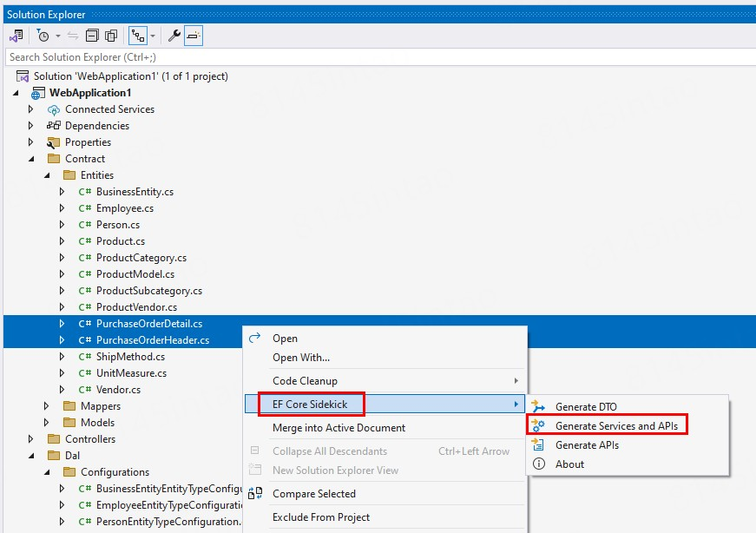The height and width of the screenshot is (533, 756).
Task: Open Properties with the wrench icon
Action: click(174, 36)
